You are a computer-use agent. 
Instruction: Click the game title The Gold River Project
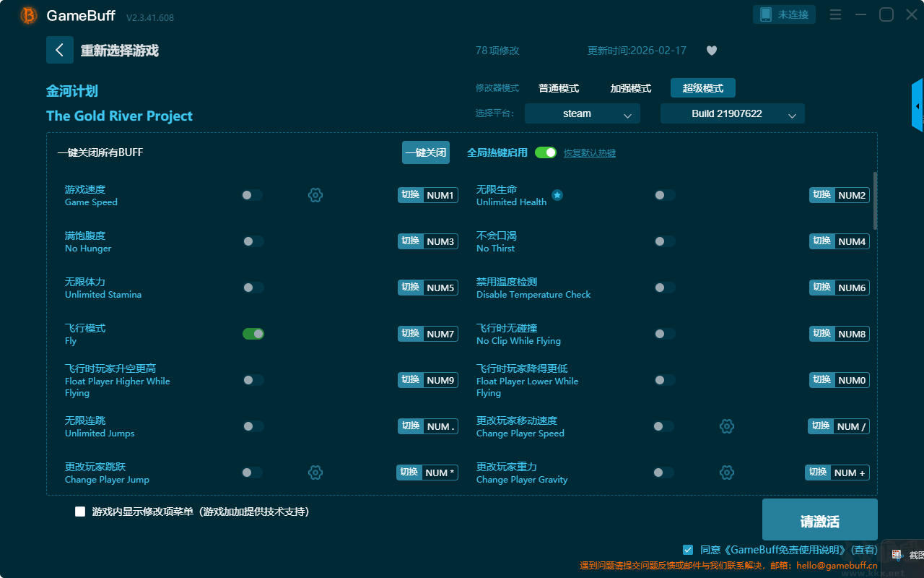[119, 116]
